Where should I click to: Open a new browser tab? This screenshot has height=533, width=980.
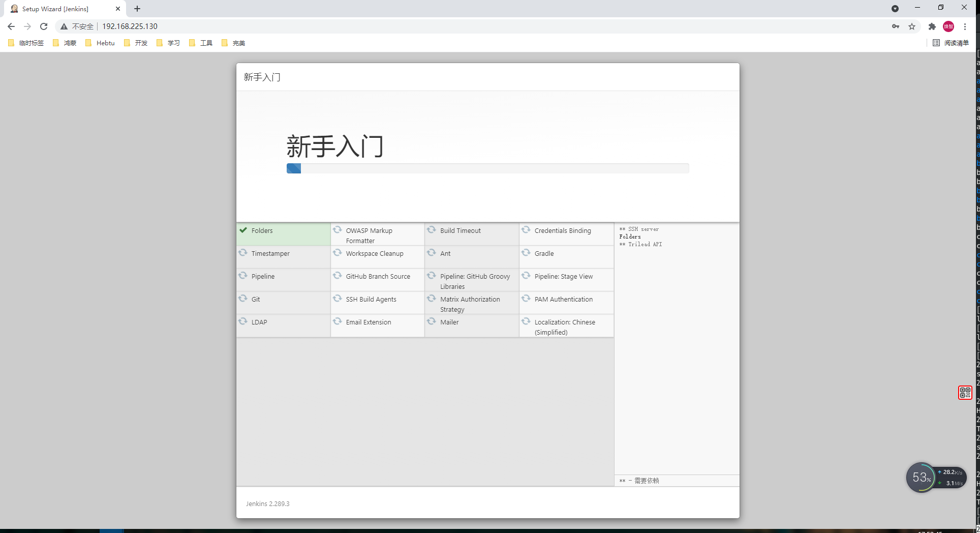[x=137, y=9]
